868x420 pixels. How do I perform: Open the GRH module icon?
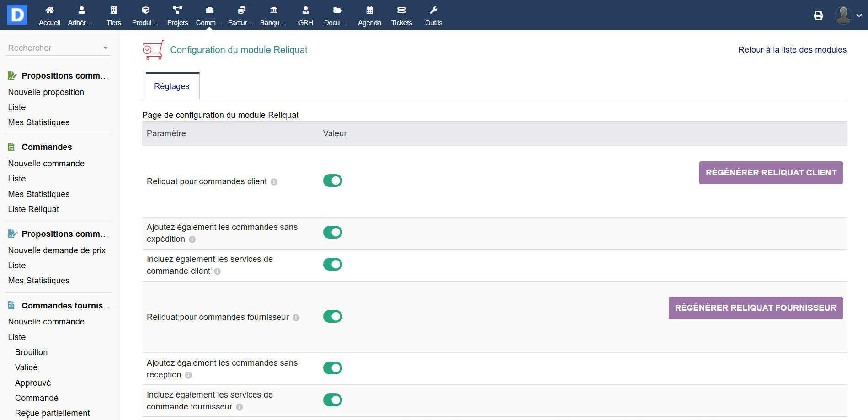pos(305,11)
